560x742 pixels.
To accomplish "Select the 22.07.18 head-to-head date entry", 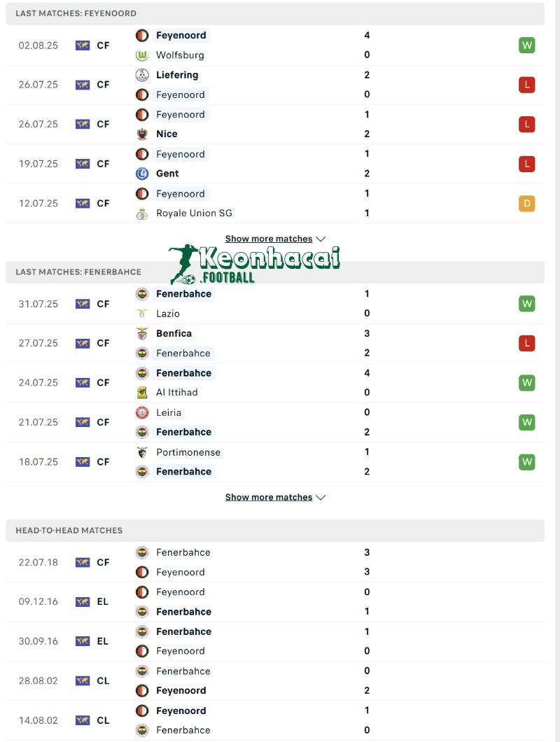I will click(x=38, y=562).
